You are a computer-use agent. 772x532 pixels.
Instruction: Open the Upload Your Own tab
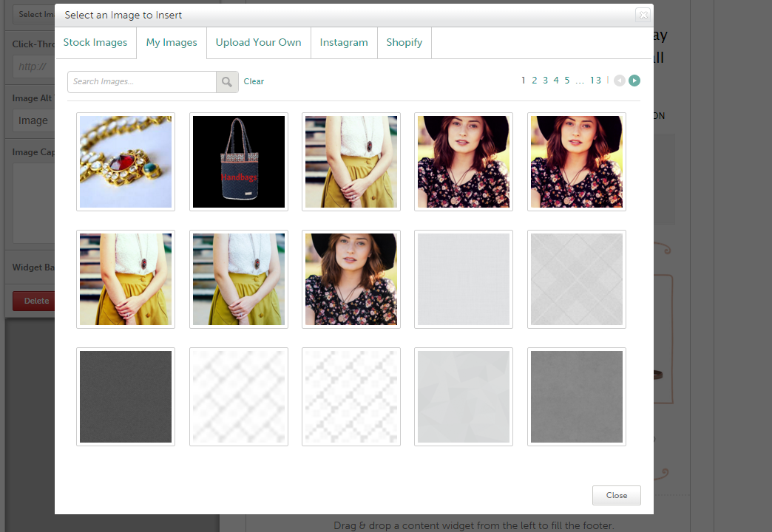coord(258,43)
